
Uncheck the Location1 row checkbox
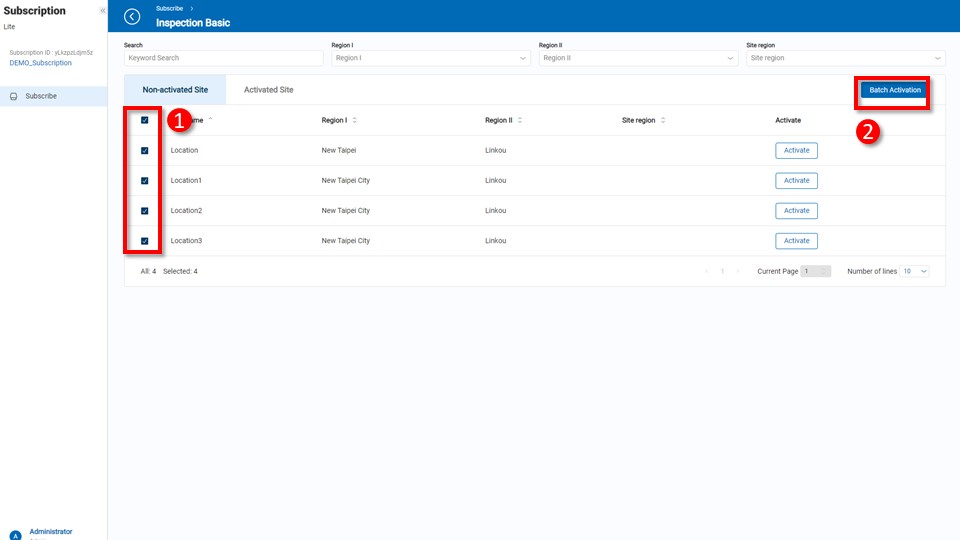point(145,181)
